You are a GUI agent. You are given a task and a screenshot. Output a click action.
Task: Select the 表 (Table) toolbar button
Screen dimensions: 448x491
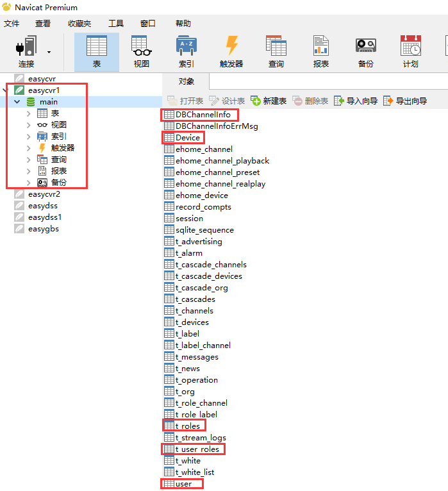tap(96, 52)
